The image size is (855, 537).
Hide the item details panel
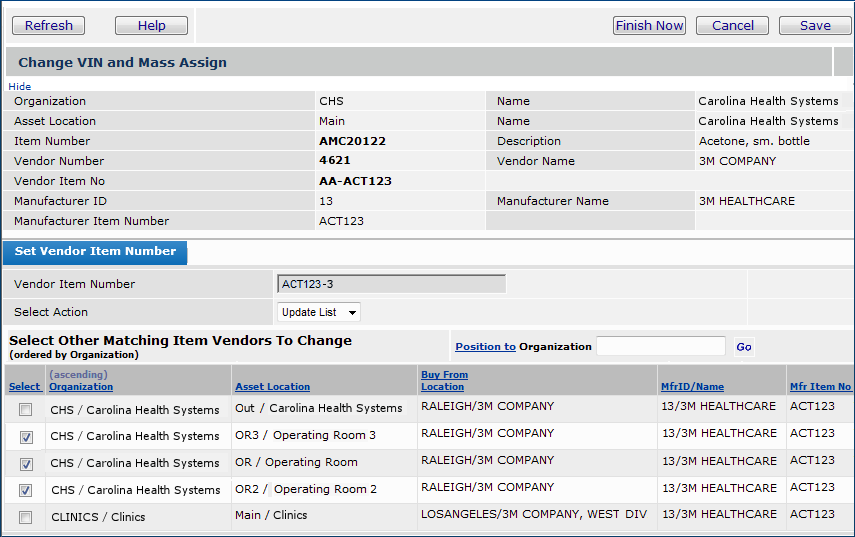19,87
